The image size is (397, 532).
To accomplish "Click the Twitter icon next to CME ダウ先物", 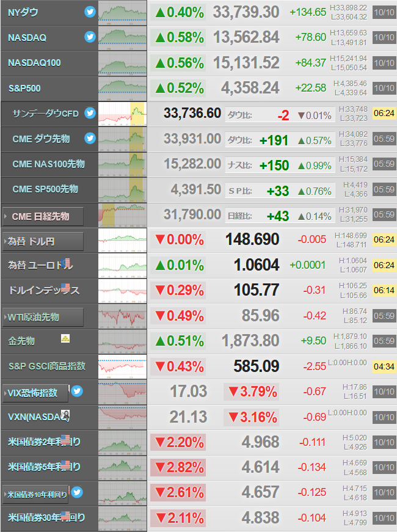I will point(90,138).
